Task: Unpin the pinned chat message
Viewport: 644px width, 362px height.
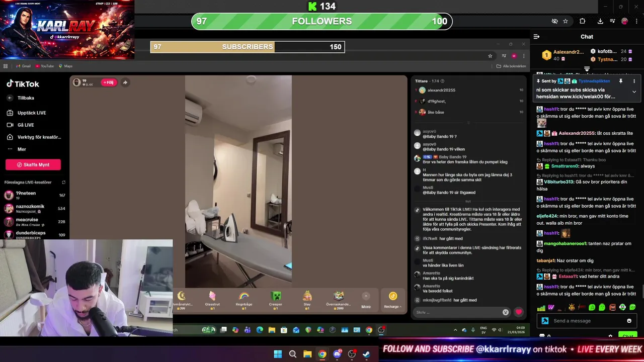Action: point(621,81)
